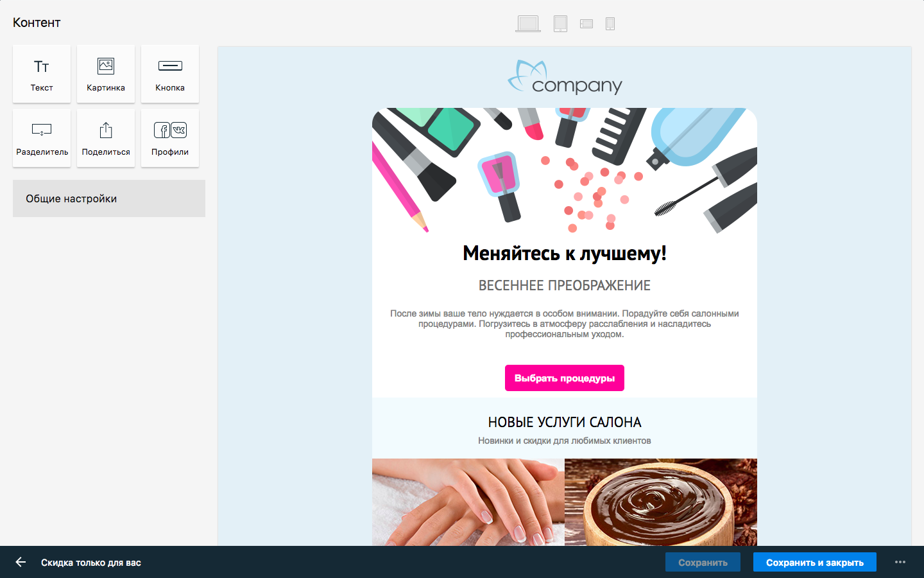Add the Профили social profiles block

pyautogui.click(x=170, y=138)
